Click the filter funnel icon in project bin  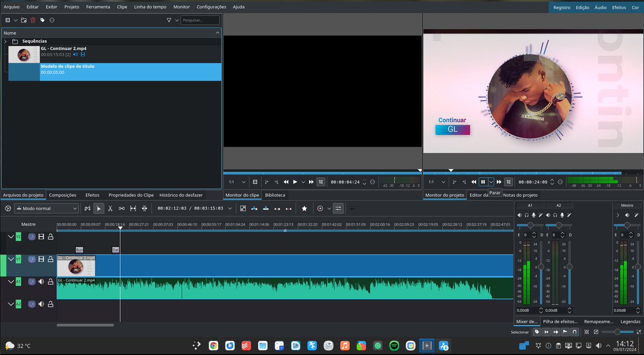click(x=169, y=20)
